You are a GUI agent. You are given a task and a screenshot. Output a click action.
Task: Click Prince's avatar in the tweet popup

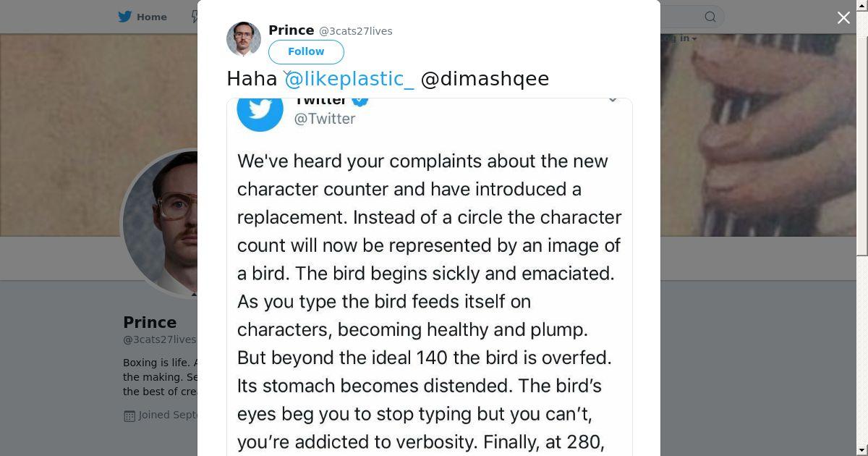(x=244, y=39)
